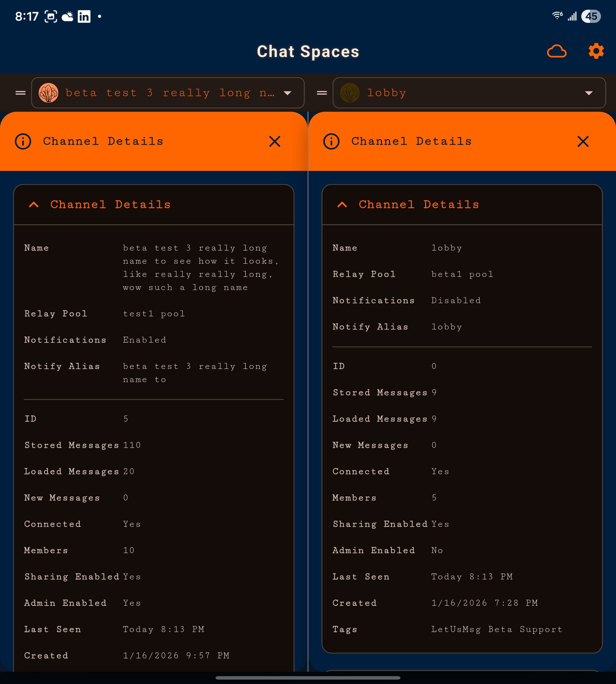The height and width of the screenshot is (684, 616).
Task: Collapse left Channel Details section chevron
Action: point(34,205)
